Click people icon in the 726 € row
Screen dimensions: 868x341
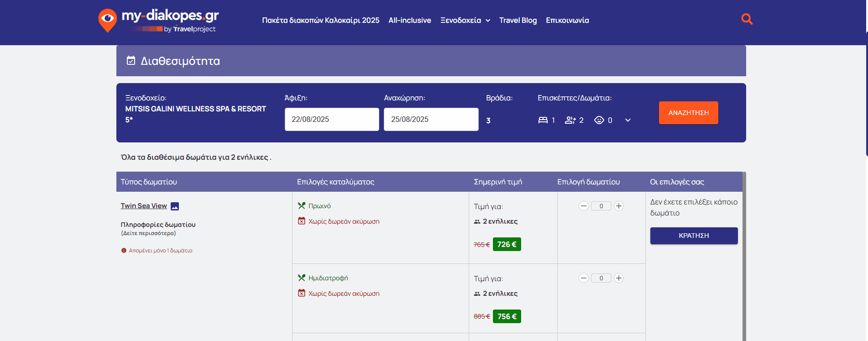[477, 221]
